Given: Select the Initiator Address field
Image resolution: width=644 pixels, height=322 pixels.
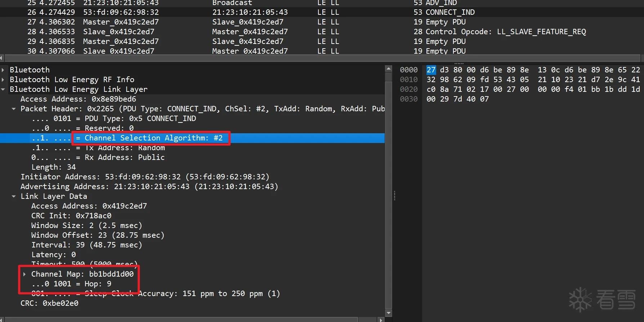Looking at the screenshot, I should click(192, 177).
